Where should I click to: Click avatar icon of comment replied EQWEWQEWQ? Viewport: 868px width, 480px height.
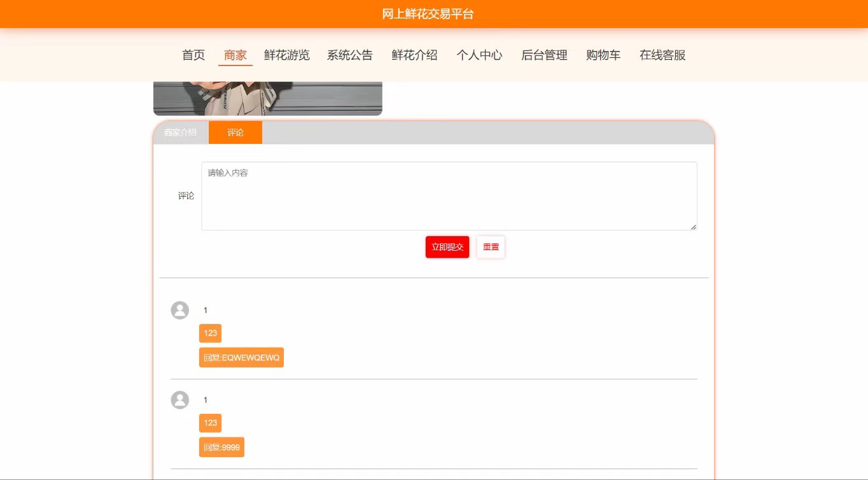(180, 310)
